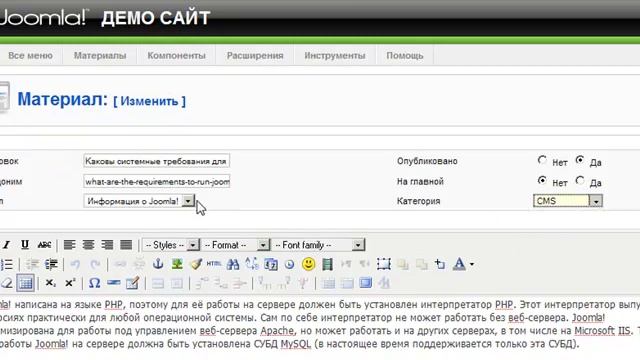Apply subscript formatting
640x360 pixels.
(x=51, y=283)
